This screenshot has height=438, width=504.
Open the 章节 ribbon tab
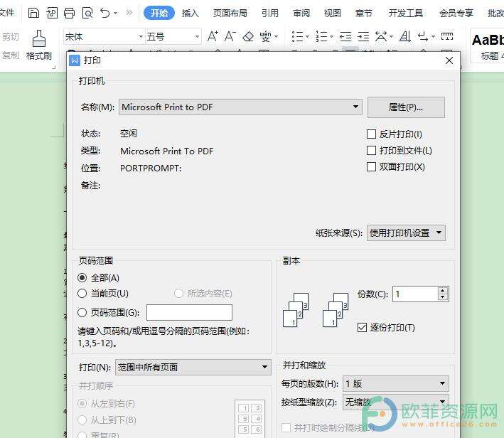pyautogui.click(x=363, y=14)
